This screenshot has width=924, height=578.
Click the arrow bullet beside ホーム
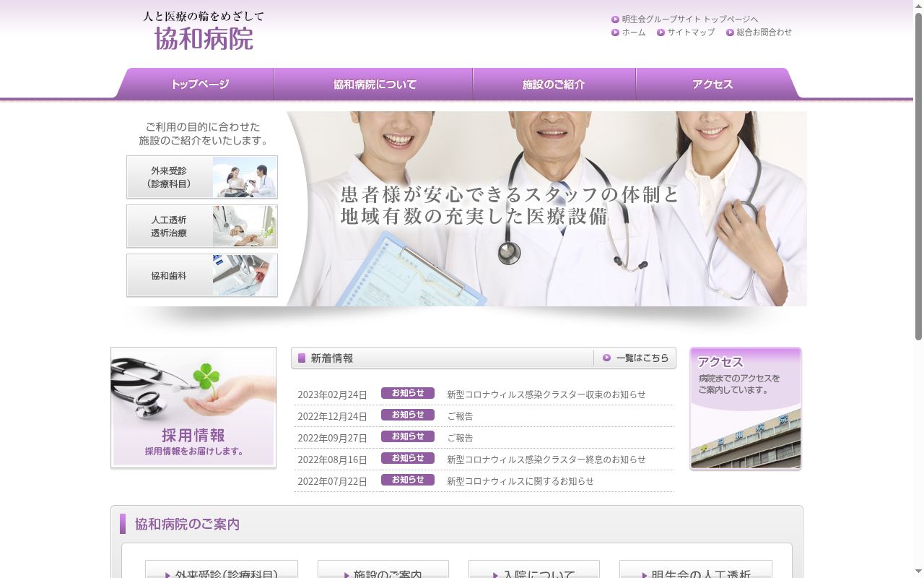tap(615, 33)
